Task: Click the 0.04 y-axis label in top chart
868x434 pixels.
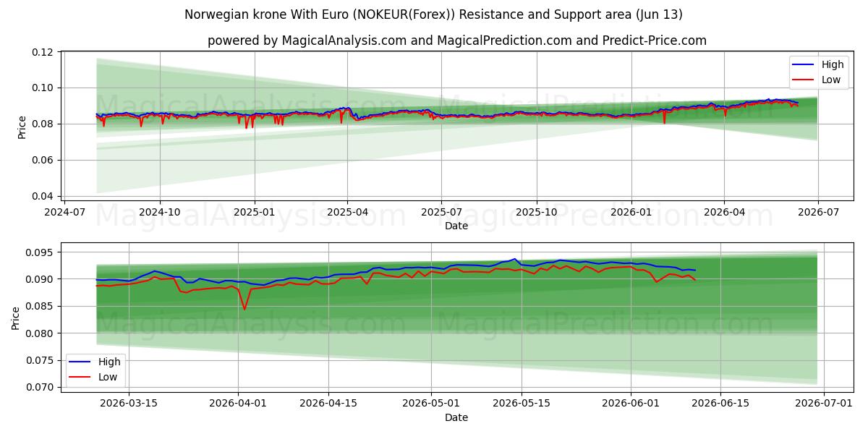Action: (x=43, y=196)
